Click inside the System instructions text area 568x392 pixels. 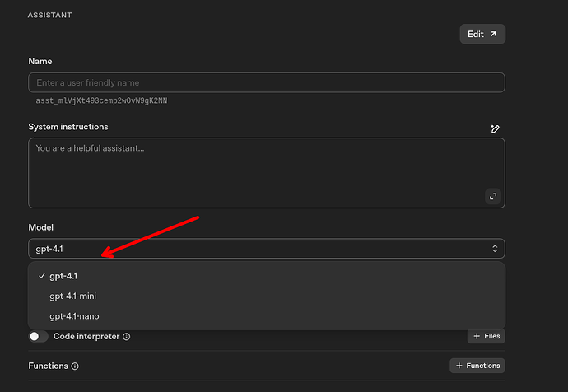coord(247,173)
